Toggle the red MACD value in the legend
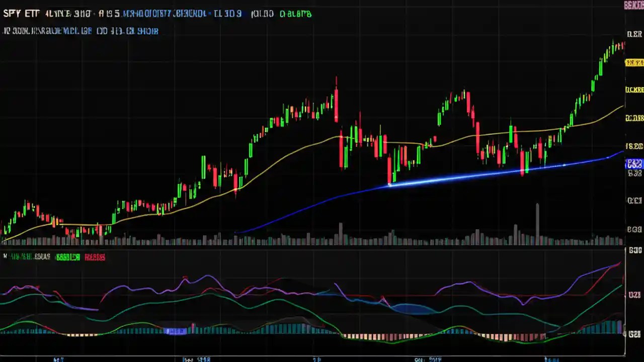 click(96, 257)
